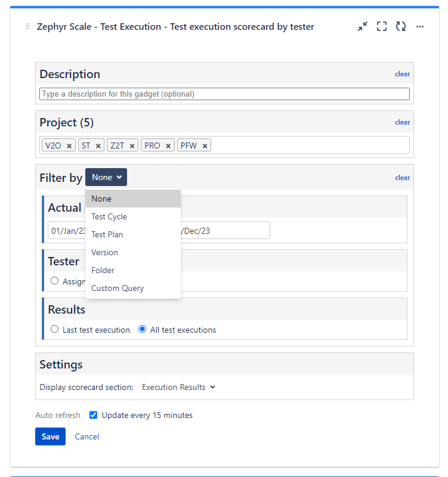Remove the V2O project tag
Image resolution: width=448 pixels, height=477 pixels.
(69, 145)
